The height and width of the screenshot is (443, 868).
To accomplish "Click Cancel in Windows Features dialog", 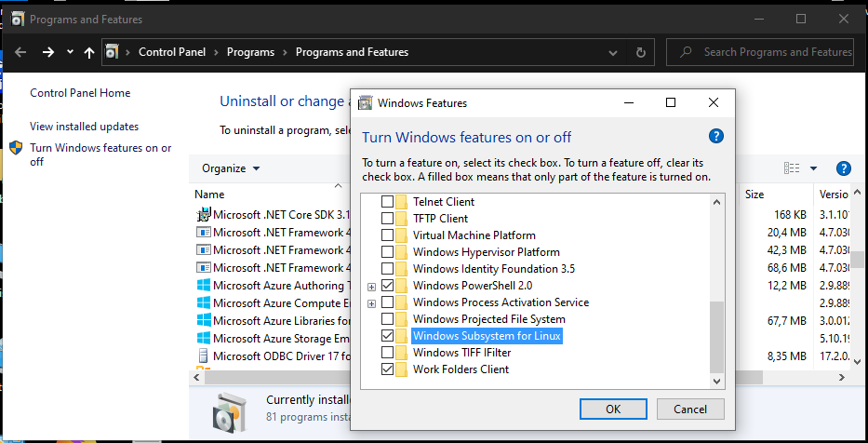I will click(x=690, y=409).
